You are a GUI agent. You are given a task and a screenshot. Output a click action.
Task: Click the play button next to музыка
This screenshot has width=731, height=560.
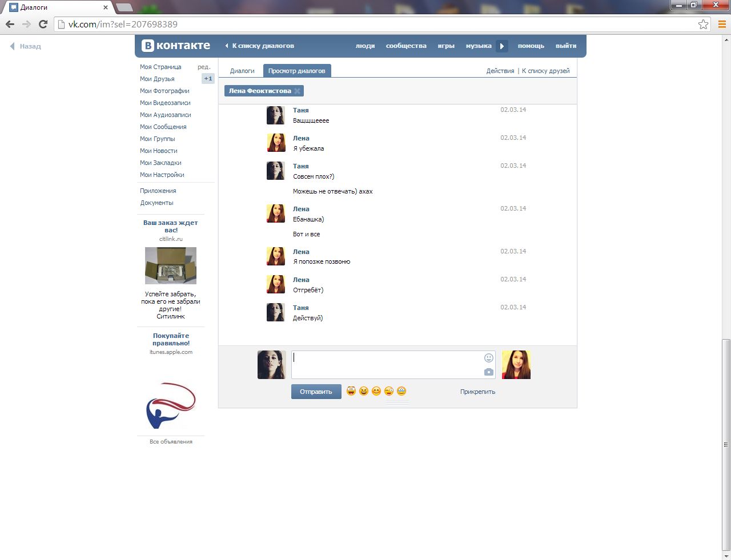coord(501,46)
